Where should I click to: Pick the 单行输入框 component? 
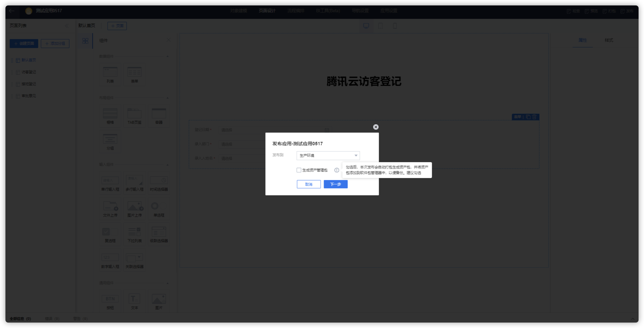coord(110,183)
